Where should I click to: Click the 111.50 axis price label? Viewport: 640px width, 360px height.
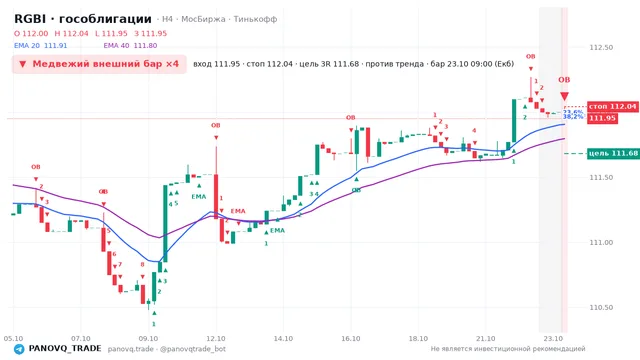601,178
